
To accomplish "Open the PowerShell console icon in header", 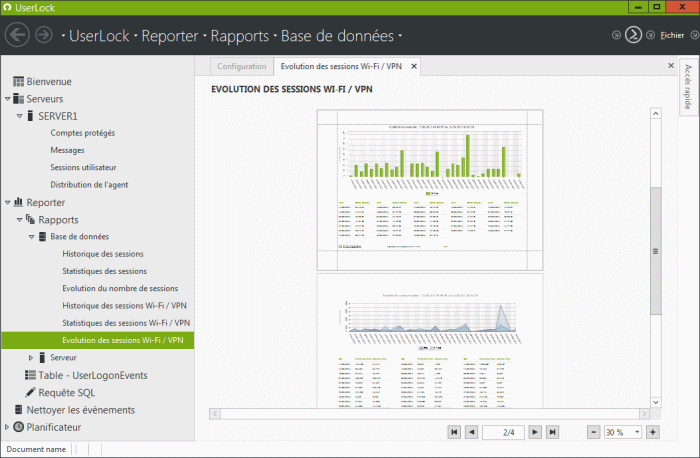I will (633, 35).
